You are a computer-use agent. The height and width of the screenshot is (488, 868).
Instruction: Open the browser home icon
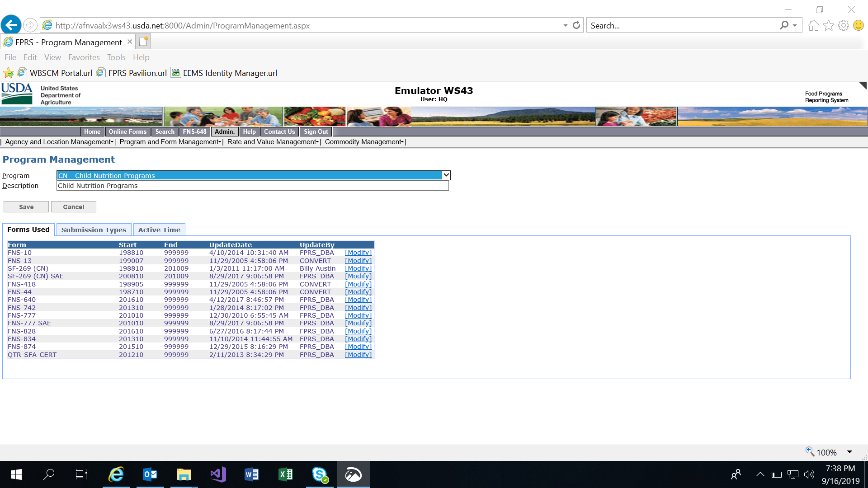click(813, 25)
